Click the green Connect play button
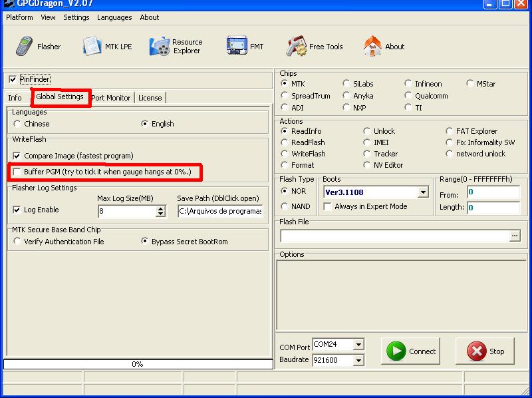This screenshot has height=398, width=532. (x=410, y=351)
